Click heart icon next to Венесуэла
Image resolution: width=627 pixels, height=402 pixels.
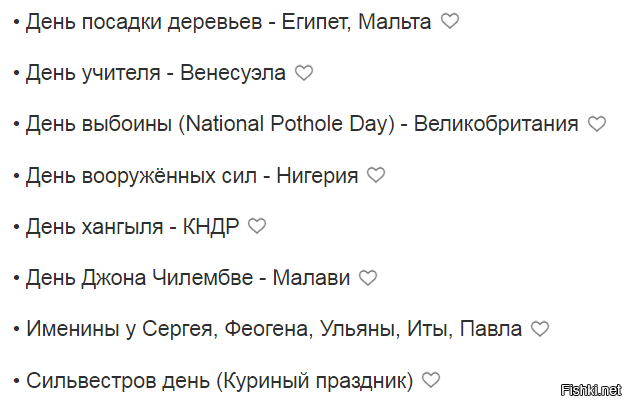tap(304, 73)
